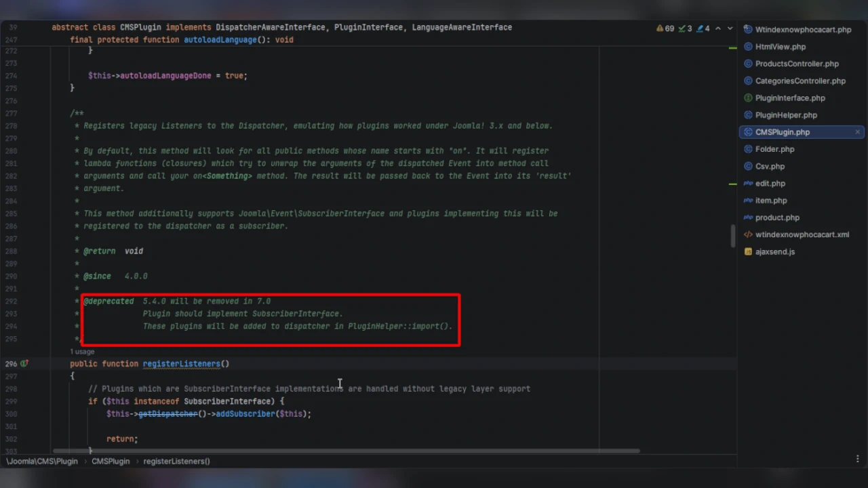This screenshot has height=488, width=868.
Task: Click the '1 usage' code hint
Action: (x=82, y=352)
